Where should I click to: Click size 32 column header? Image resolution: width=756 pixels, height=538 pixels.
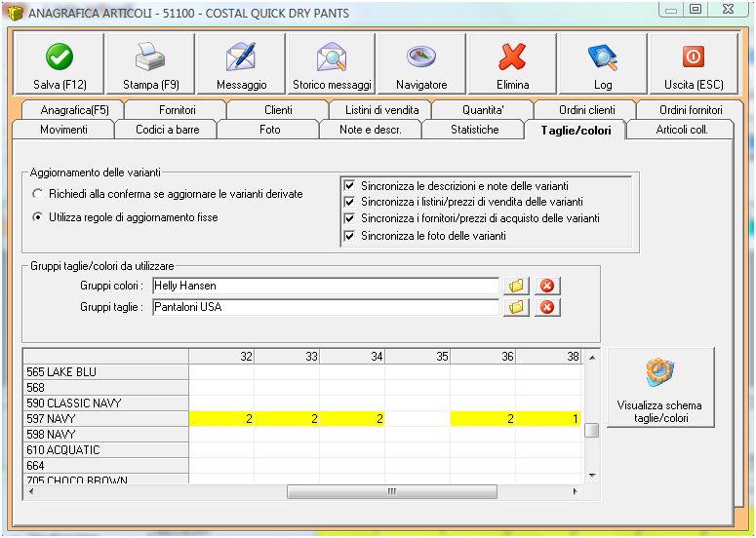tap(221, 357)
